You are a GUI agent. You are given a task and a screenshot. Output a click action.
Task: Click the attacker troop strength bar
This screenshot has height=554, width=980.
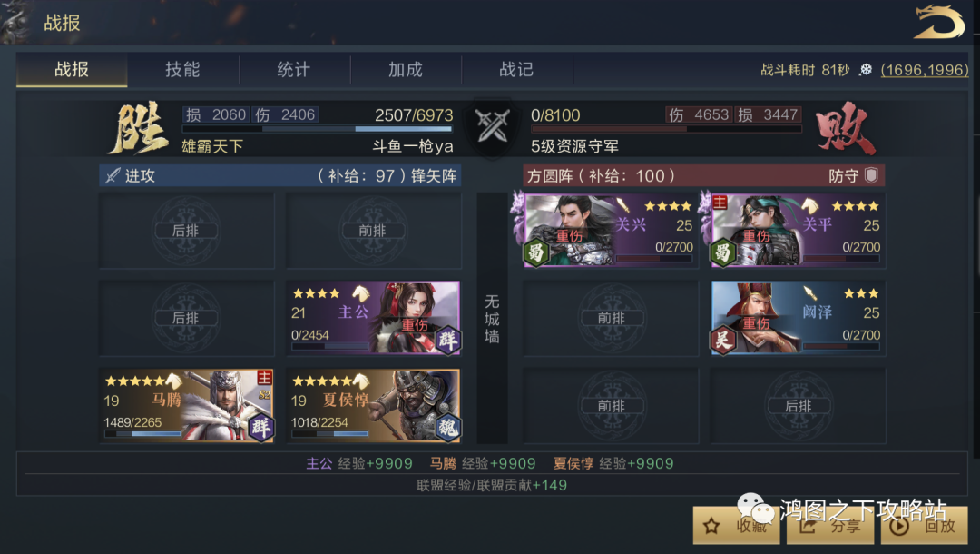(x=317, y=129)
